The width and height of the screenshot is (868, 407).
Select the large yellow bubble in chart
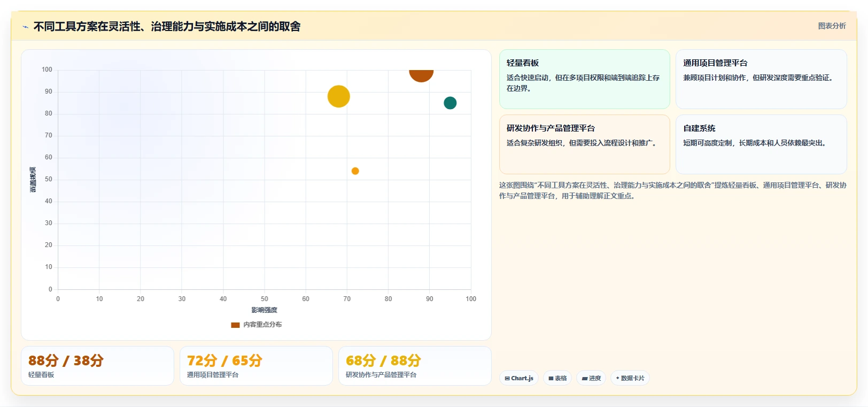pos(338,96)
